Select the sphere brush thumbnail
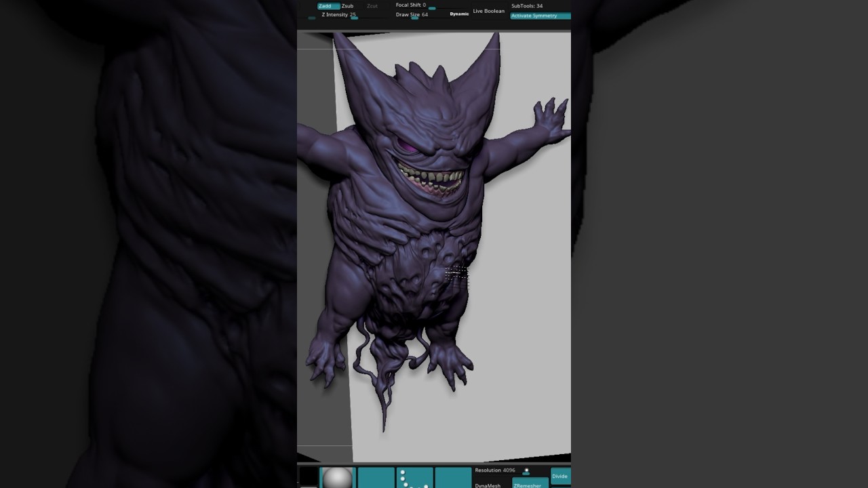This screenshot has width=868, height=488. tap(337, 478)
